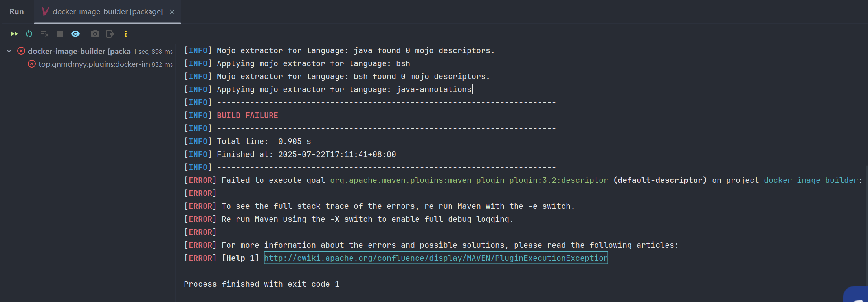Click the lines-with-x toolbar icon
The image size is (868, 302).
point(44,34)
